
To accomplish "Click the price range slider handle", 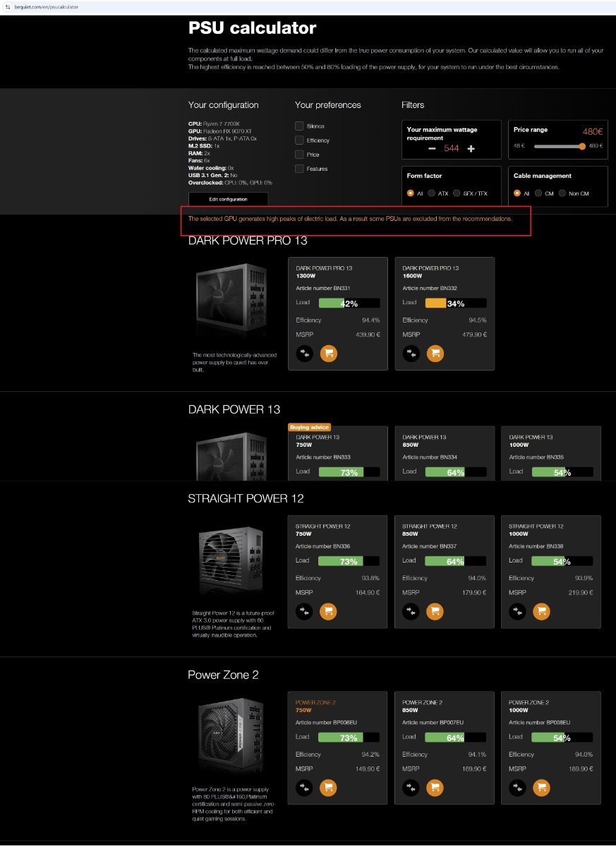I will pos(582,146).
